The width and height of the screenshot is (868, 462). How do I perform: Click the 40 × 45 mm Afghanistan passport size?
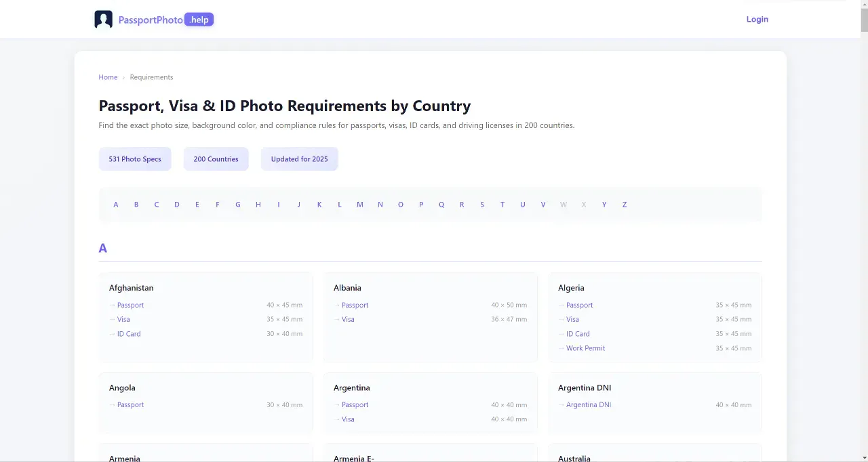pyautogui.click(x=284, y=306)
